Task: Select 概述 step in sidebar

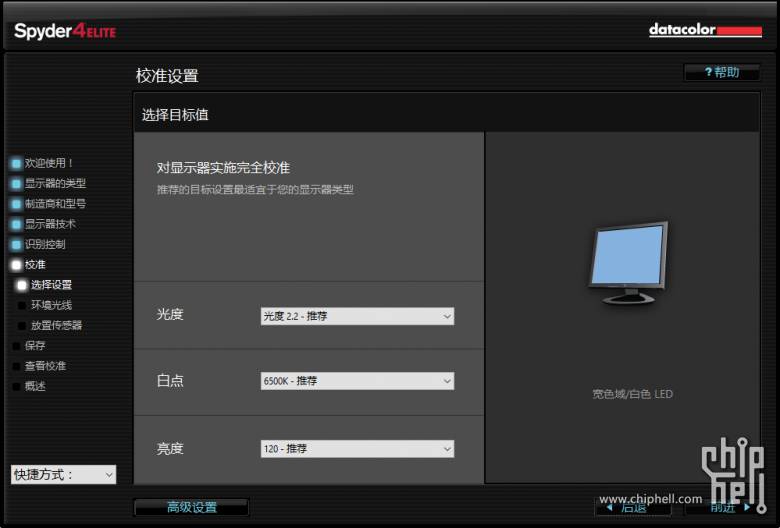Action: (x=35, y=386)
